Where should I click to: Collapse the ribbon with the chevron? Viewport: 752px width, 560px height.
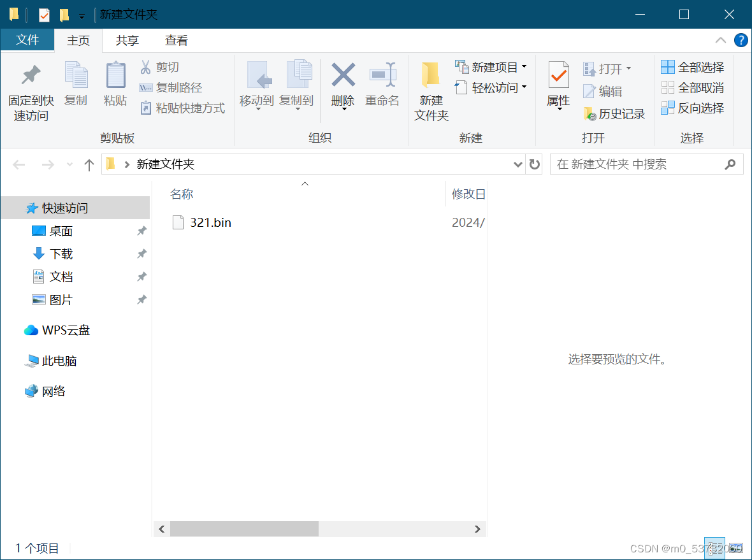pos(720,40)
